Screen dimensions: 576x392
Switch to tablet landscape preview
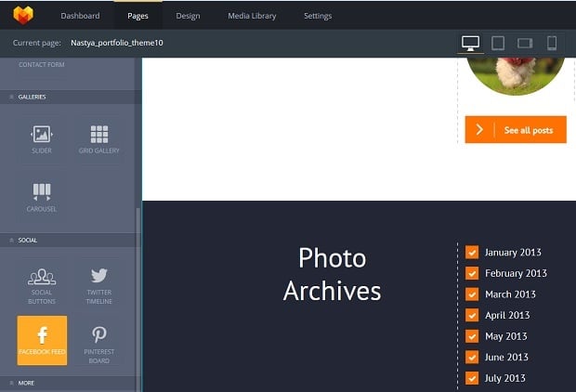(525, 43)
